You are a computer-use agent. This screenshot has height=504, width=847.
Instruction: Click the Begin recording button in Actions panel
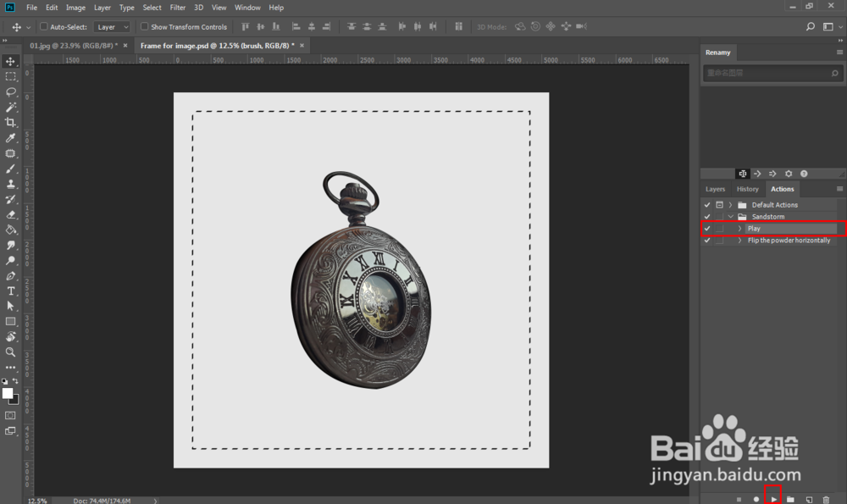[x=756, y=500]
